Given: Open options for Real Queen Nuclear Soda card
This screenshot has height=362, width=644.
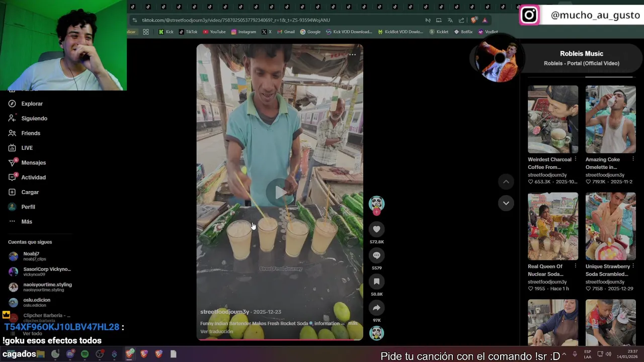Looking at the screenshot, I should 576,266.
